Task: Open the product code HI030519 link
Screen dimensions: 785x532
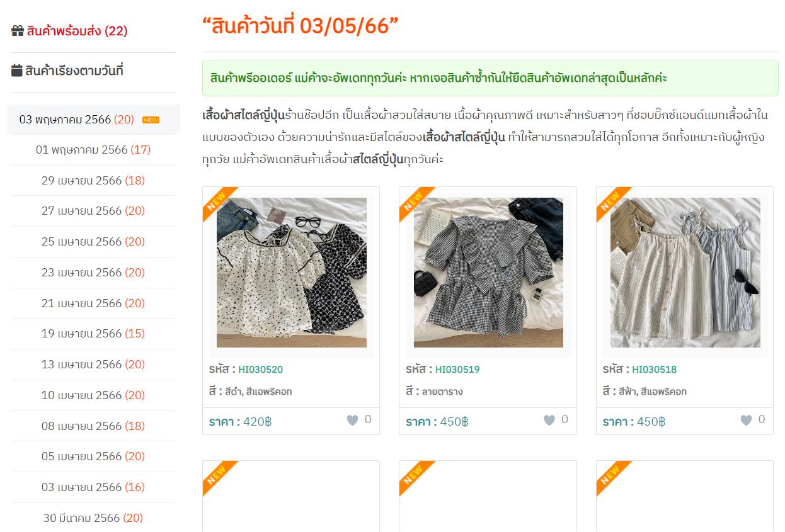Action: coord(457,370)
